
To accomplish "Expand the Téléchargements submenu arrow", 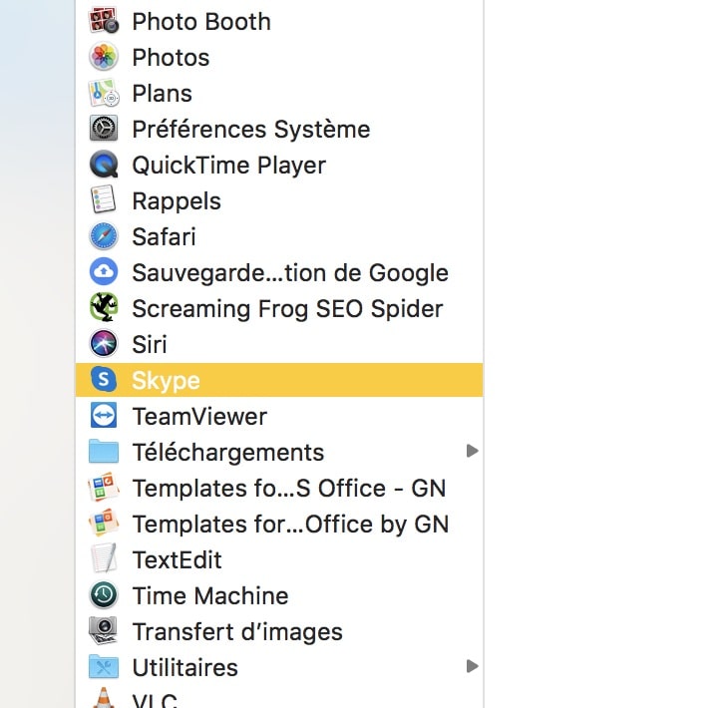I will [x=472, y=452].
